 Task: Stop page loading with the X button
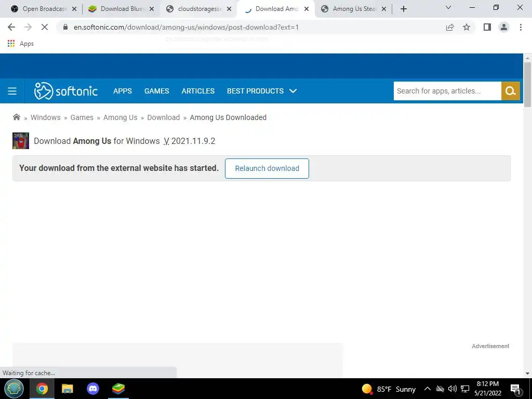[45, 27]
